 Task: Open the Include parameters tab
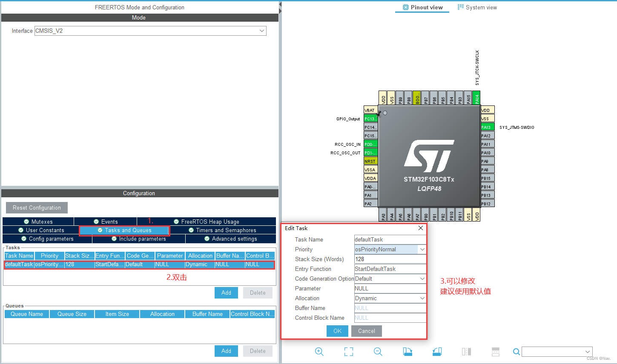click(139, 239)
